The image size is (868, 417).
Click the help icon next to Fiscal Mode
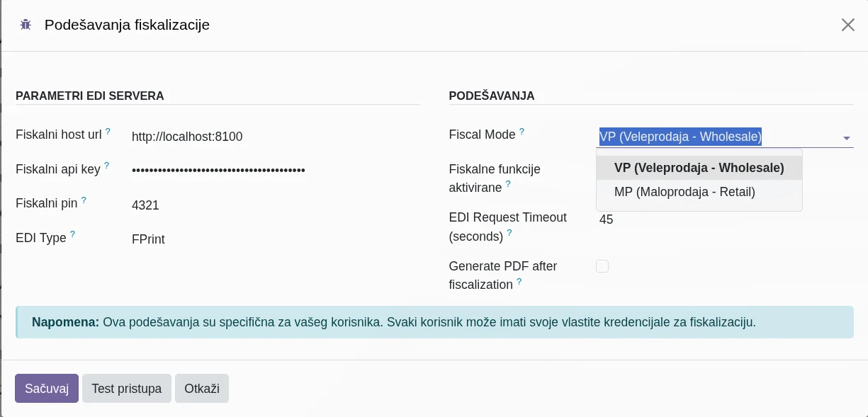(522, 130)
